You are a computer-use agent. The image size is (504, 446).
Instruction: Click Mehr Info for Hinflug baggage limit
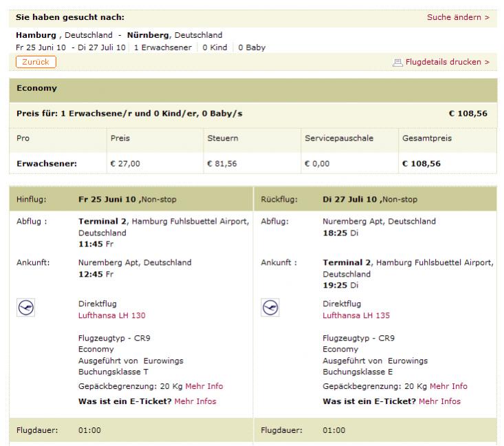point(204,386)
